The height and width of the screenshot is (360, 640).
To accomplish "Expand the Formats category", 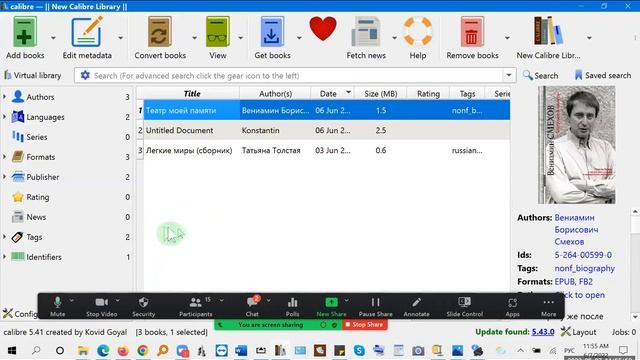I will tap(4, 157).
